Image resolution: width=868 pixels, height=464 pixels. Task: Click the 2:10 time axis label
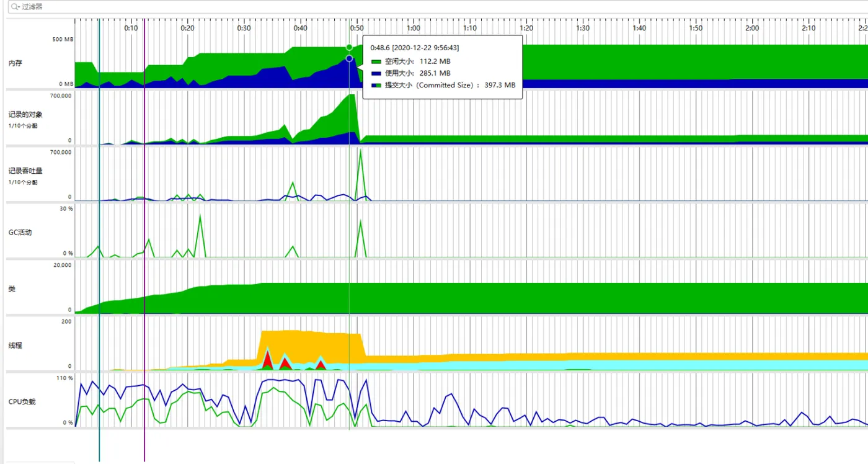point(808,28)
